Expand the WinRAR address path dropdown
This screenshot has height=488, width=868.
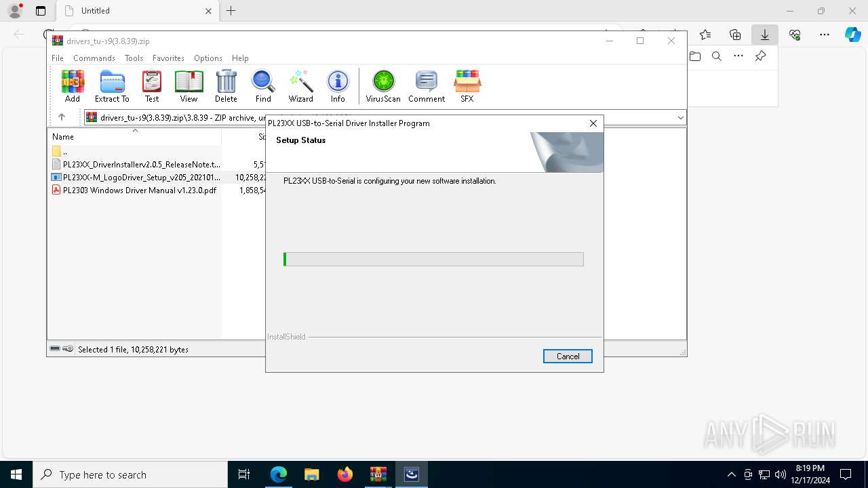(x=680, y=118)
